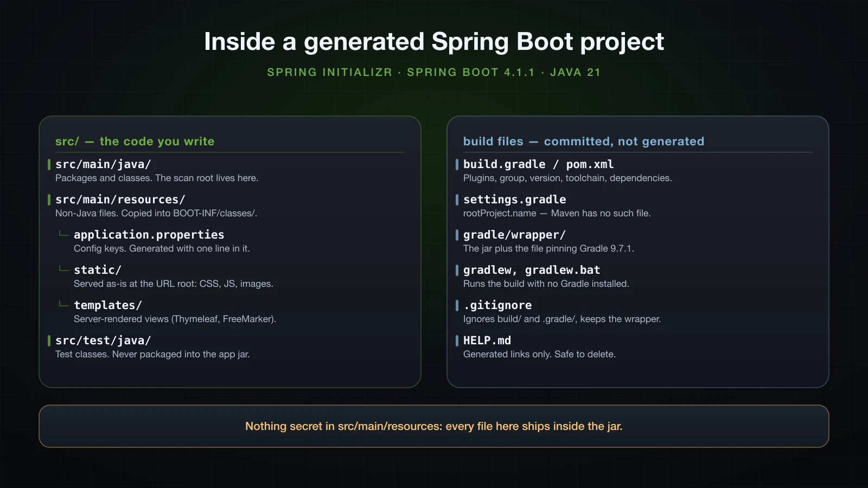
Task: Click 'The jar plus the file pinning Gradle 9.7.1.'
Action: 548,248
